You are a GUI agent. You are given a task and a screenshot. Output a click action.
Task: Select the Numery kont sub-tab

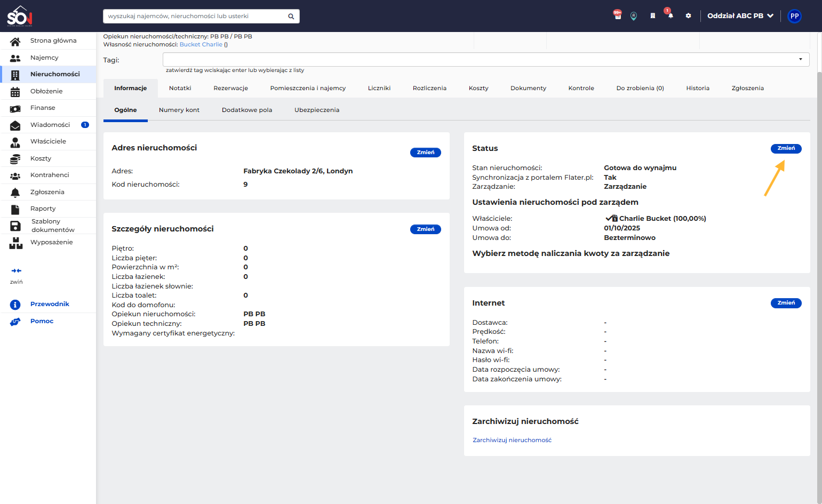179,110
